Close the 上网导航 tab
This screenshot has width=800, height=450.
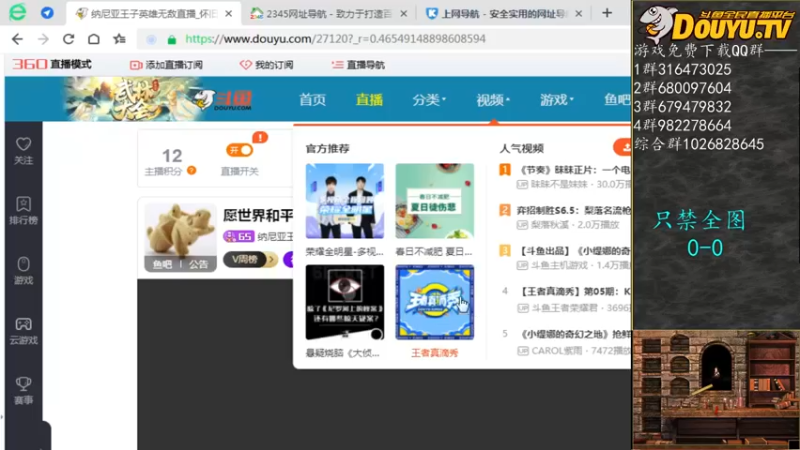click(579, 14)
